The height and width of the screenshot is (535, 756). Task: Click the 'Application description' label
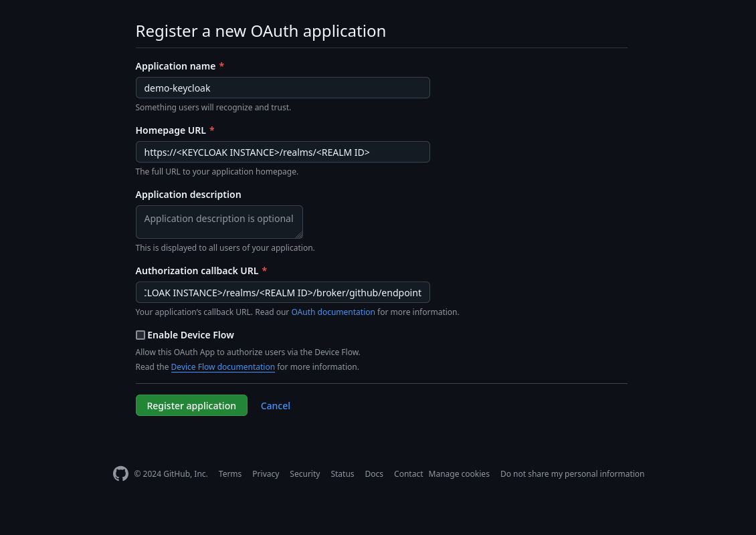click(189, 194)
